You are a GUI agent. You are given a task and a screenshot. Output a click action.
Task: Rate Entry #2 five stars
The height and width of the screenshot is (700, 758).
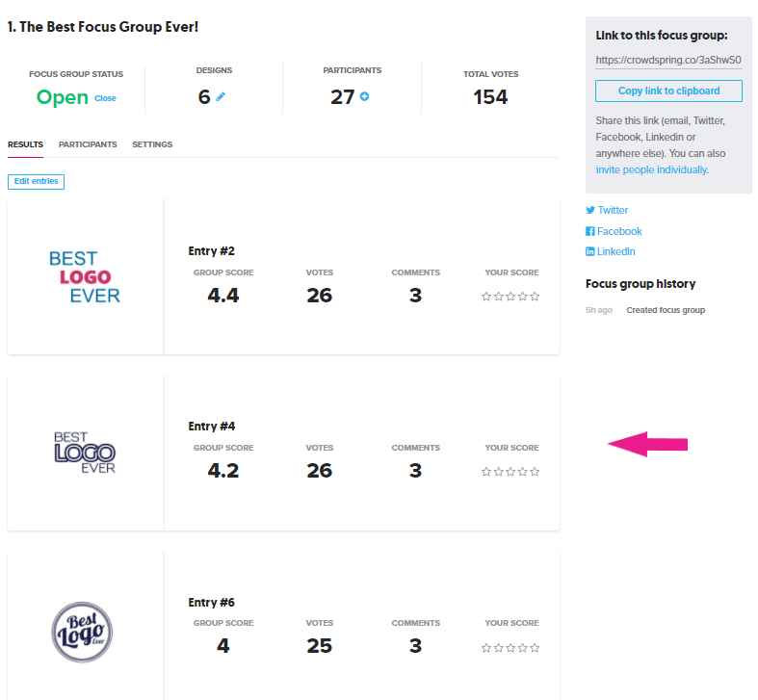[x=536, y=297]
